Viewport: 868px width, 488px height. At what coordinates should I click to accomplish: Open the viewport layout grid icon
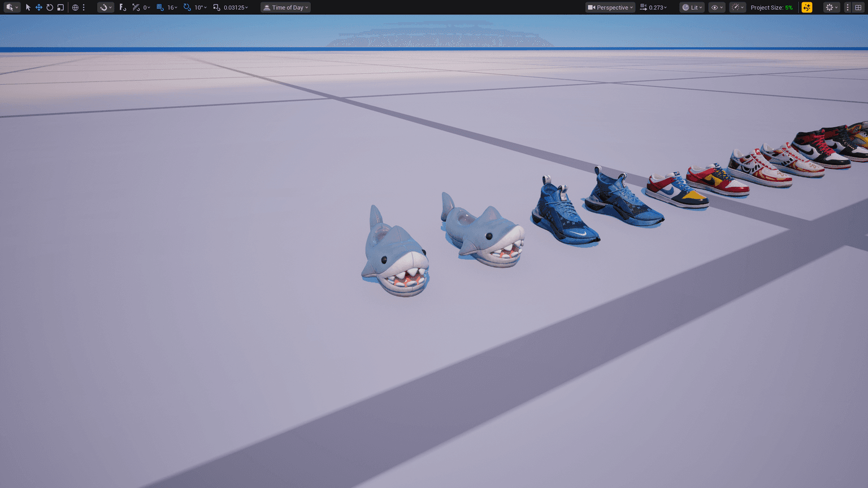(858, 7)
